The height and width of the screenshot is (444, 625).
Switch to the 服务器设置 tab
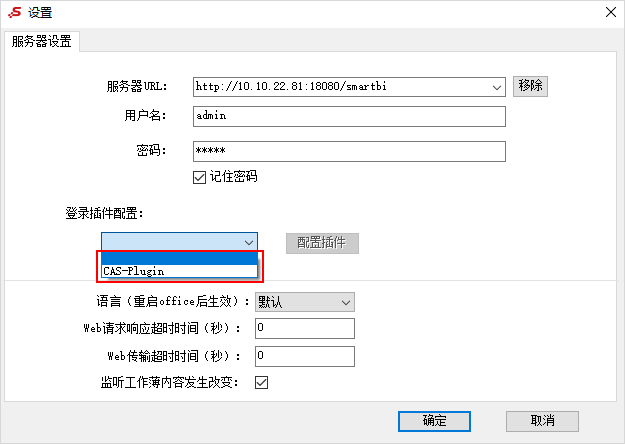(x=41, y=41)
